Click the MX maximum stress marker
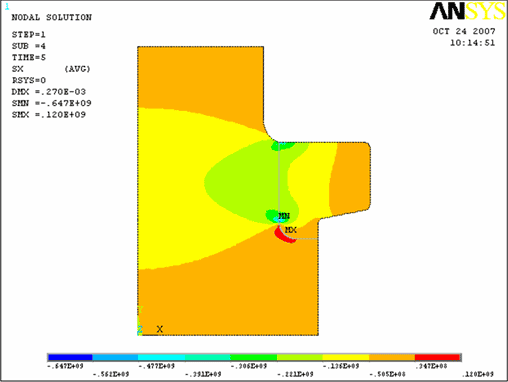 [x=291, y=230]
